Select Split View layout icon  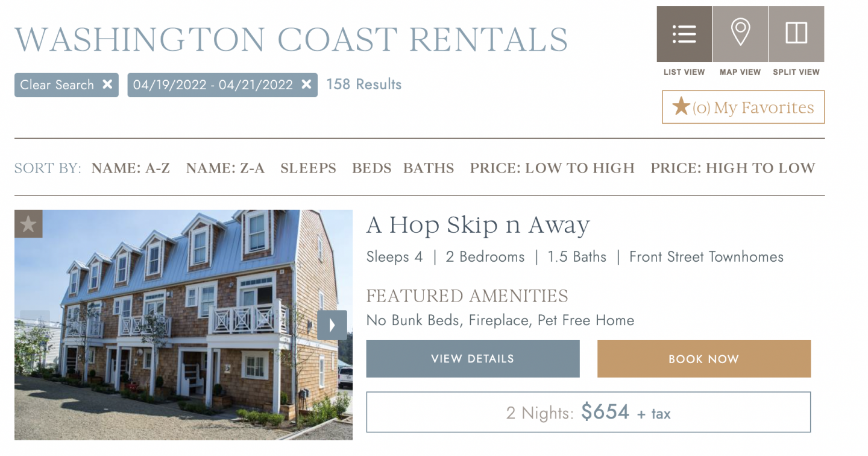pyautogui.click(x=796, y=34)
